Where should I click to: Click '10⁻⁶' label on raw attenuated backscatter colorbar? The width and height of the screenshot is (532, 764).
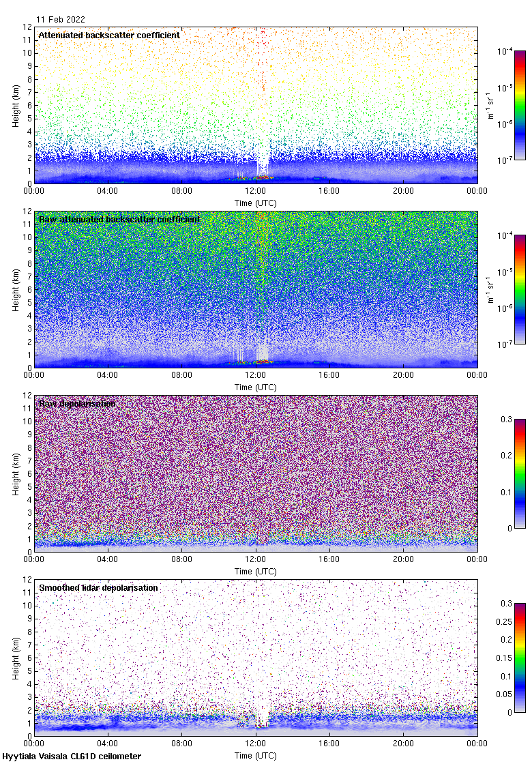coord(504,308)
